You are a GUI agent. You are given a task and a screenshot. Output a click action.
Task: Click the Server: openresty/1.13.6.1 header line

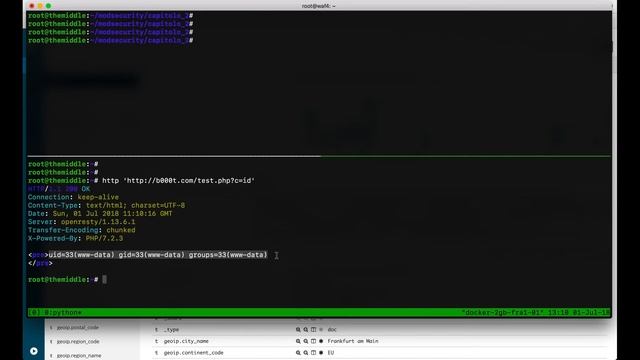[x=82, y=222]
